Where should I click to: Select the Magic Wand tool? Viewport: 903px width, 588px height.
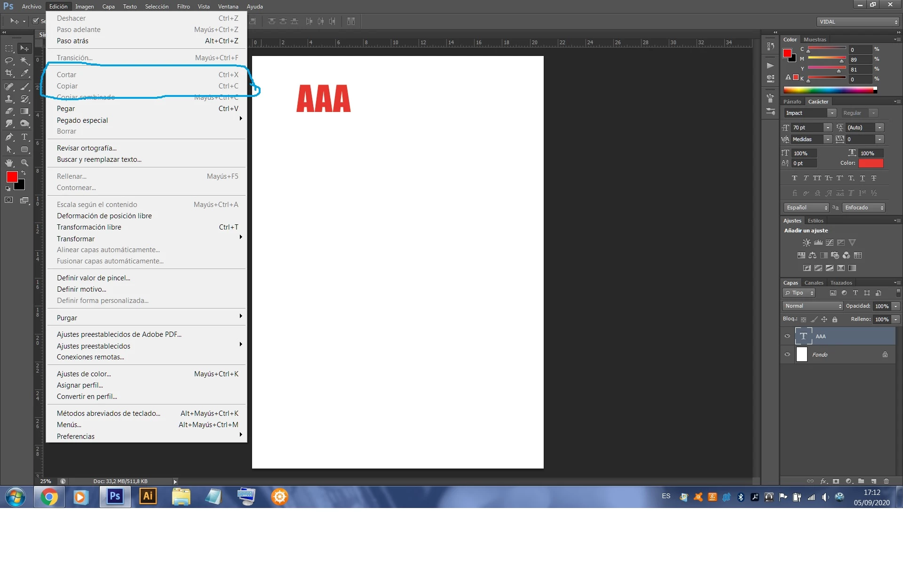pos(24,60)
